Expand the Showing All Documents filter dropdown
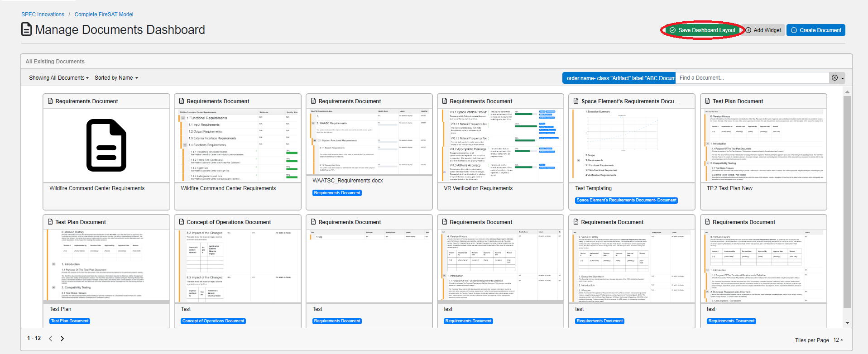 click(x=59, y=78)
